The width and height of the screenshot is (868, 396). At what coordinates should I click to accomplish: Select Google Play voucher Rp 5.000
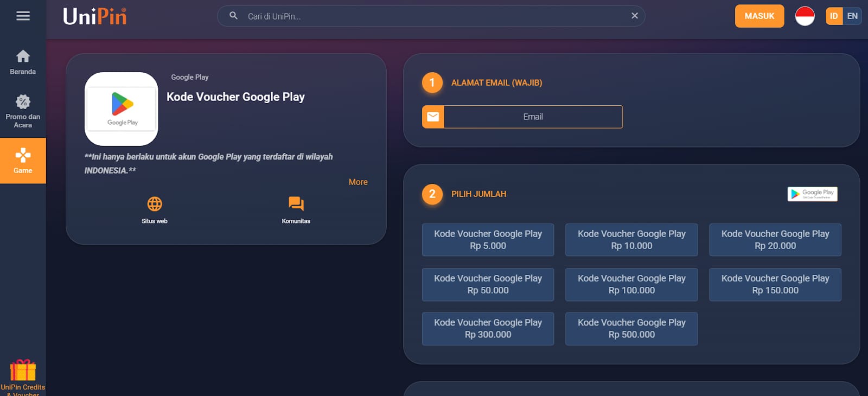click(488, 240)
